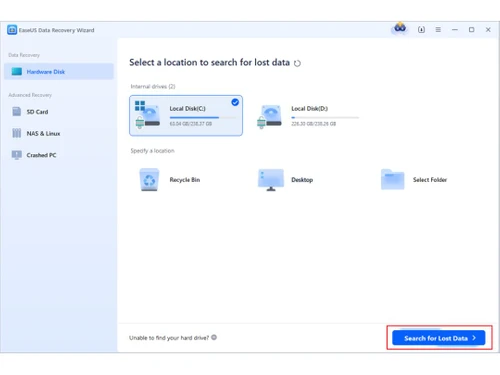Toggle the Local Disk(C:) selected checkmark
This screenshot has height=375, width=500.
(x=235, y=102)
